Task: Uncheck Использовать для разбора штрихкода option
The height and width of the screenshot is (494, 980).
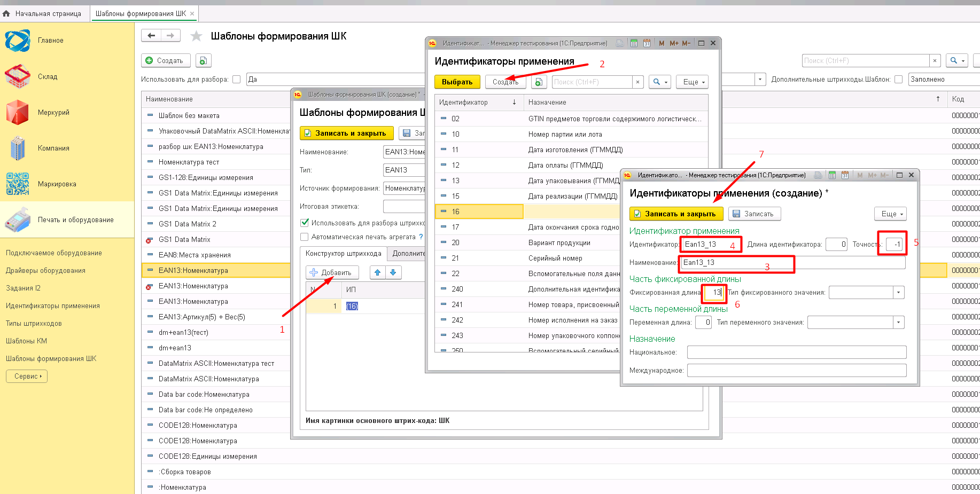Action: pos(305,223)
